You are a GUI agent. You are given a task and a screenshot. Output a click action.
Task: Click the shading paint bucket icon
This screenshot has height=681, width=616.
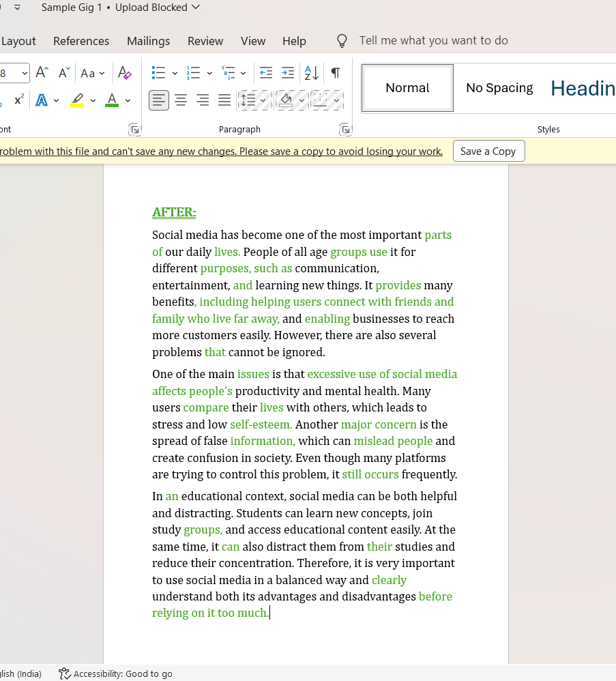click(x=286, y=100)
